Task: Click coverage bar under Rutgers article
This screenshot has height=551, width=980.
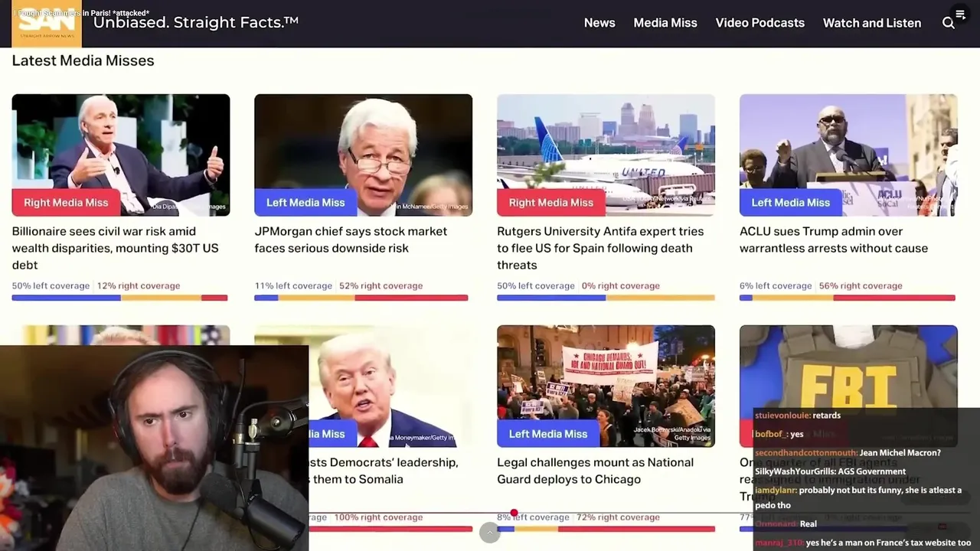Action: click(606, 298)
